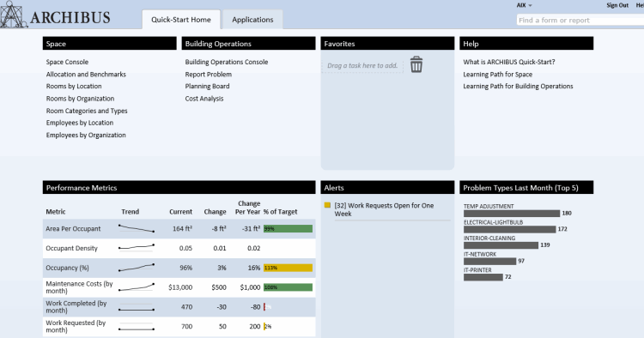Open the Planning Board link
Screen dimensions: 644x338
(x=207, y=86)
